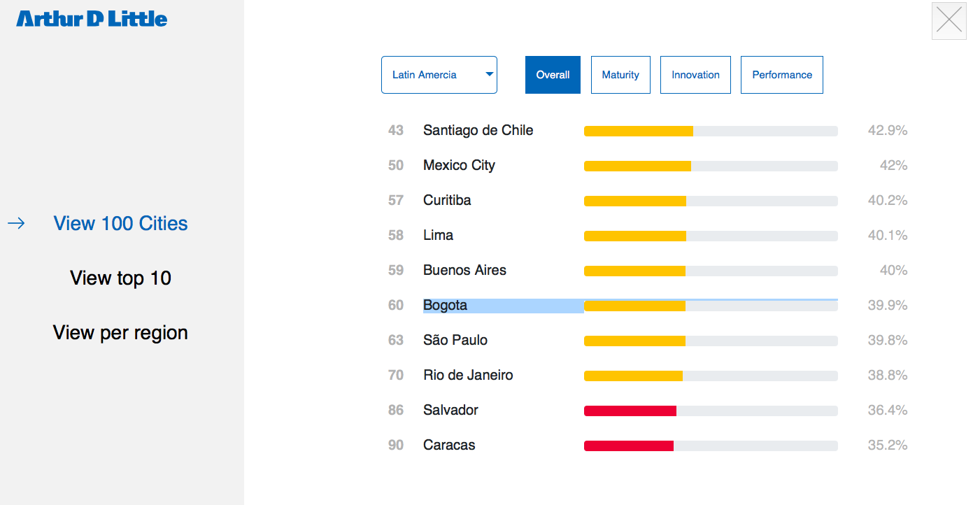Screen dimensions: 980x505
Task: Click the 35.2% score value
Action: coord(888,445)
